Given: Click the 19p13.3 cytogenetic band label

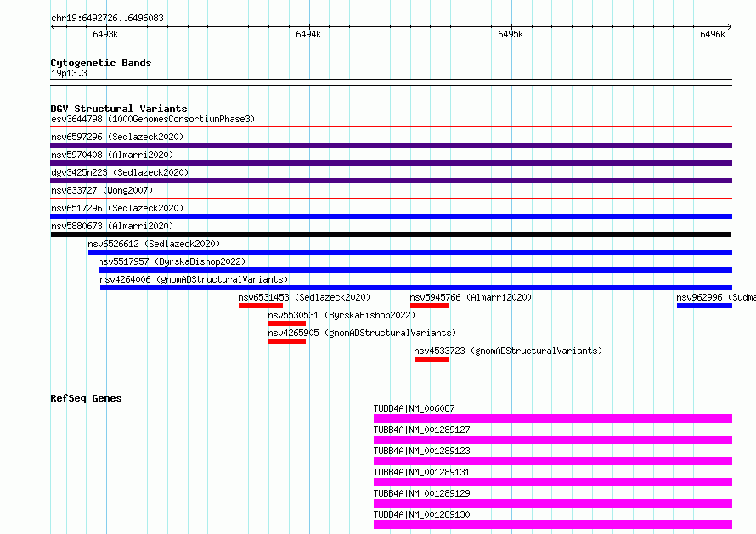Looking at the screenshot, I should 69,73.
